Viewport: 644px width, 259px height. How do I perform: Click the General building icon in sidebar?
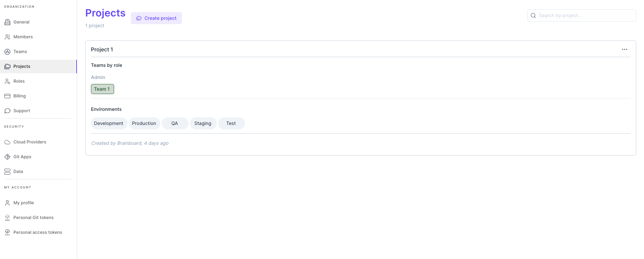(7, 22)
